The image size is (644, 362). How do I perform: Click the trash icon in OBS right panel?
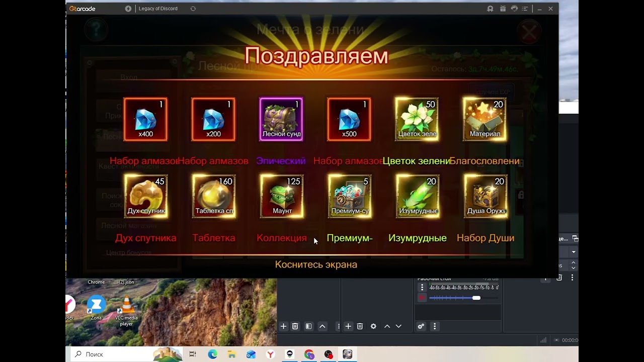pyautogui.click(x=559, y=278)
